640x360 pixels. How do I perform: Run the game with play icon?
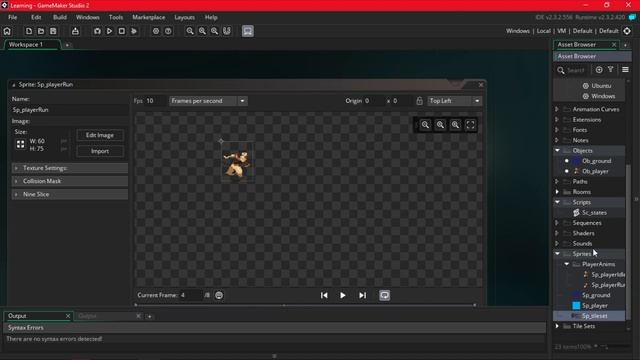click(x=109, y=31)
